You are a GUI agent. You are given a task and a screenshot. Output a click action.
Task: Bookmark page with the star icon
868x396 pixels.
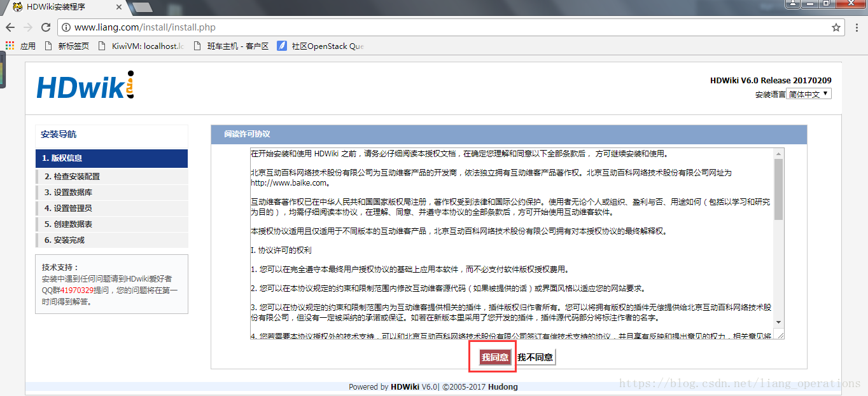pos(836,27)
